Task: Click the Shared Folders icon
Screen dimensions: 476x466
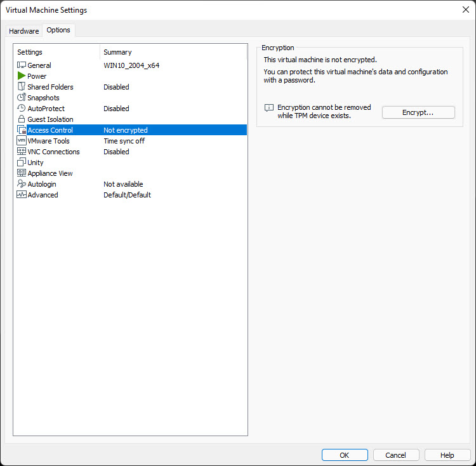Action: coord(21,86)
